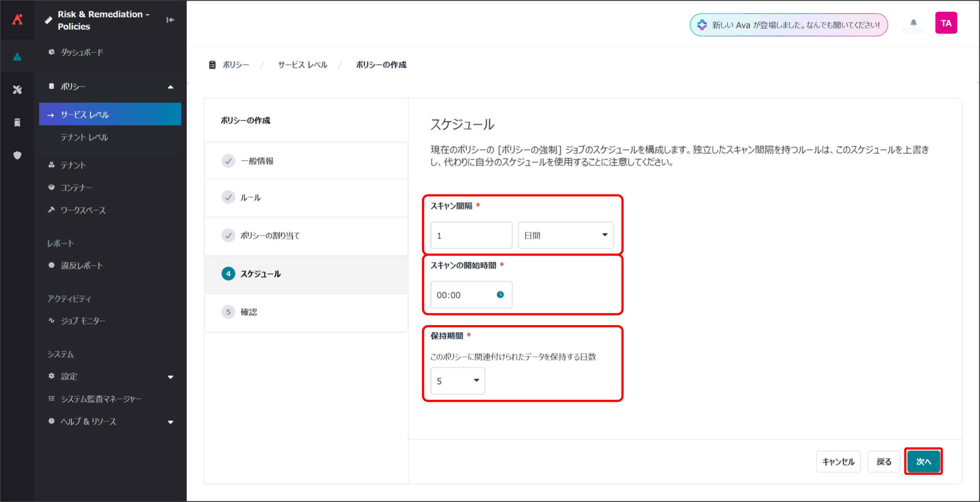Click the 次へ button
This screenshot has height=502, width=980.
[923, 461]
